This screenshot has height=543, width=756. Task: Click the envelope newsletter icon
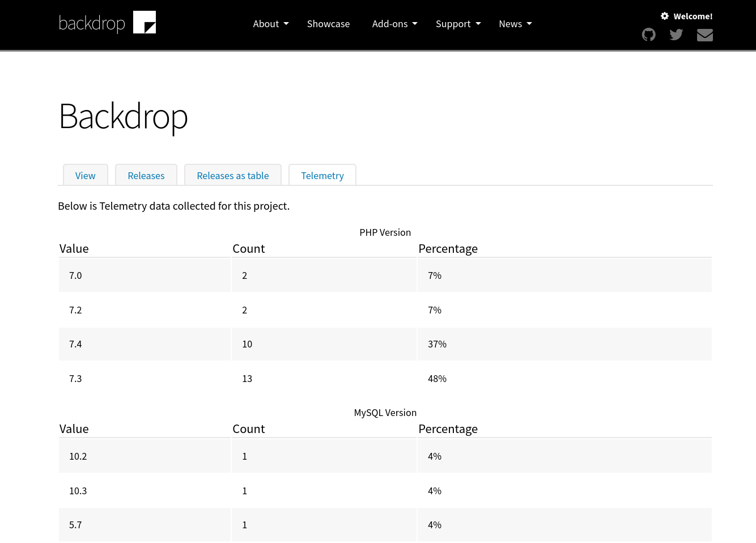tap(704, 35)
